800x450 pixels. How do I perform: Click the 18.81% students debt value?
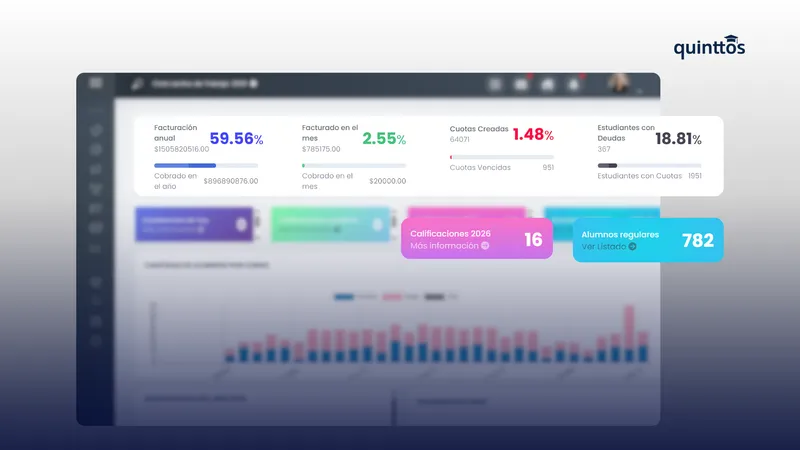coord(678,138)
